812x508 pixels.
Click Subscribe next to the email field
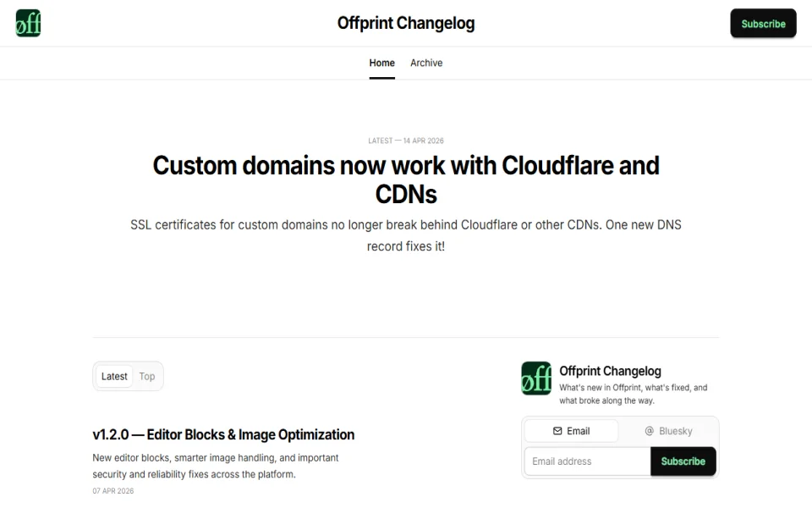pyautogui.click(x=683, y=461)
